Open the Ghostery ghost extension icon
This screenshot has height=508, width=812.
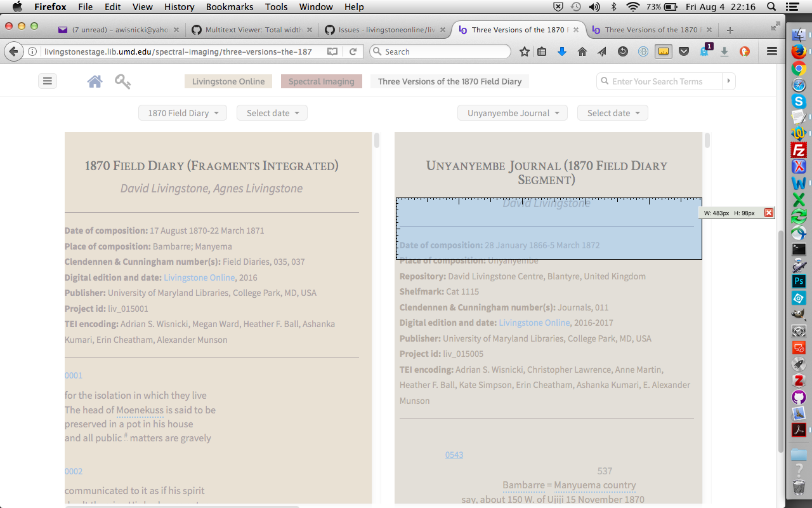click(705, 51)
